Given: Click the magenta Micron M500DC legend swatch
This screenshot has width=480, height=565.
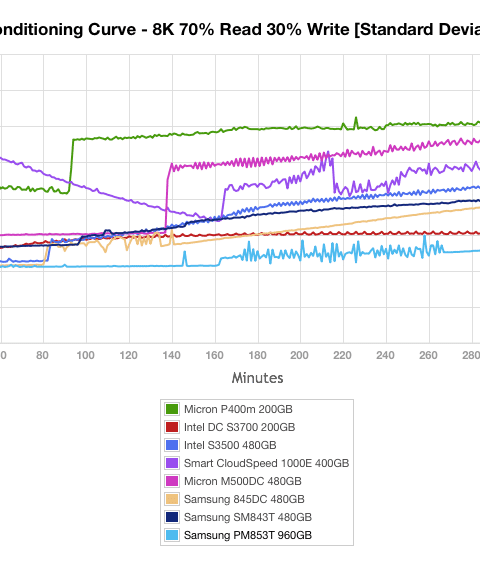Looking at the screenshot, I should tap(172, 481).
